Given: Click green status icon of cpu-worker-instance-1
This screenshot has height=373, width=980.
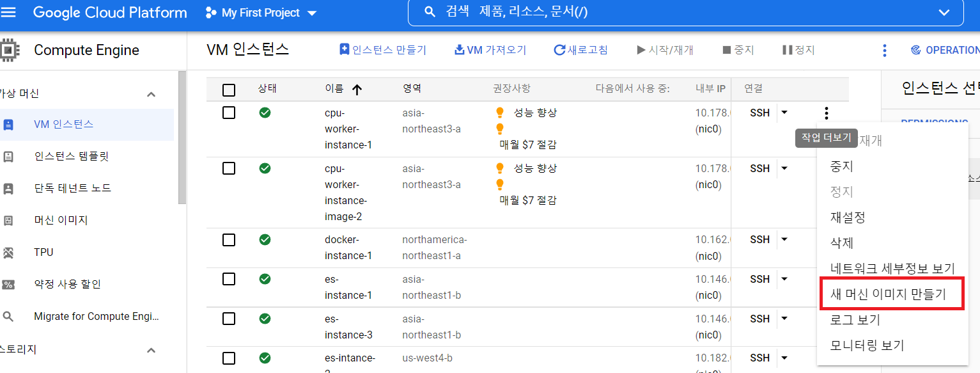Looking at the screenshot, I should (x=265, y=113).
